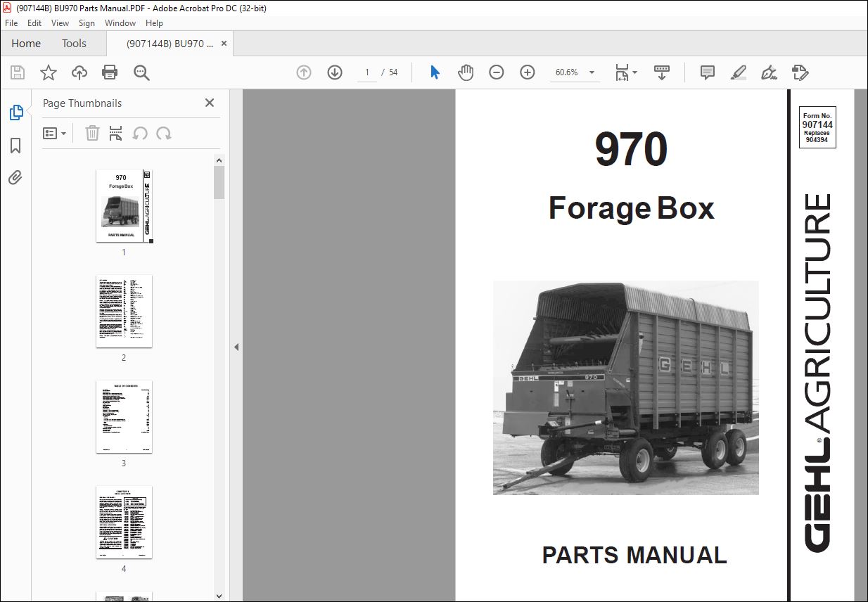The width and height of the screenshot is (868, 602).
Task: Rotate page clockwise
Action: tap(164, 133)
